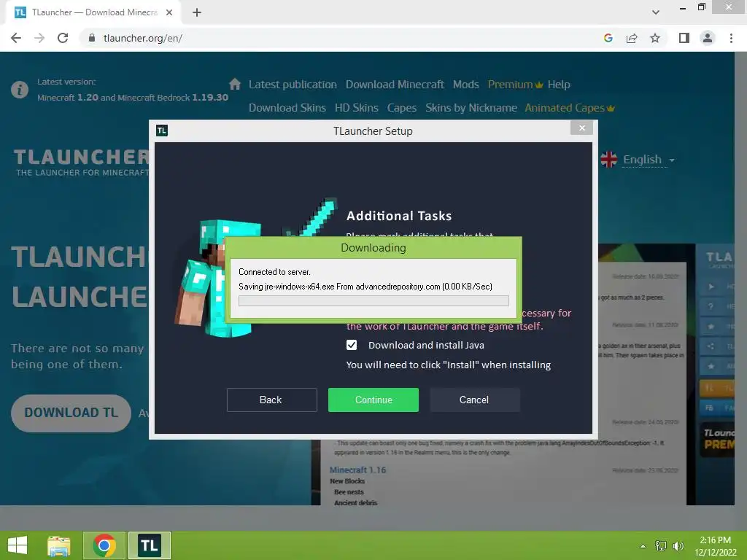Click the Google icon in address bar
This screenshot has width=747, height=560.
coord(608,38)
